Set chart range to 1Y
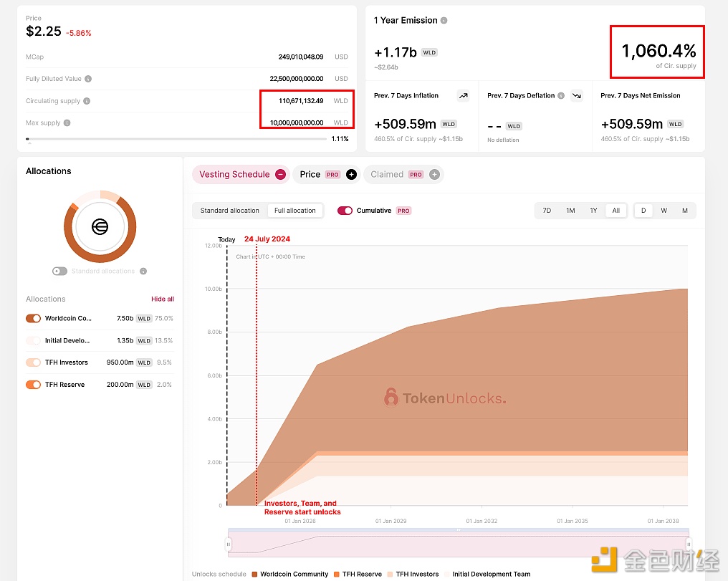 click(x=593, y=211)
